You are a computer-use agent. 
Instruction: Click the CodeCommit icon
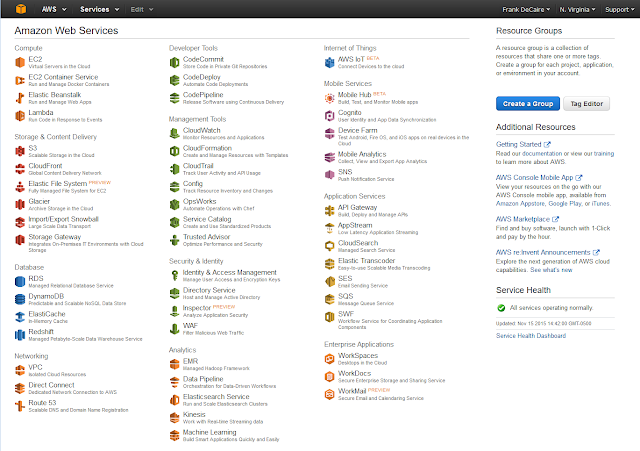(175, 62)
